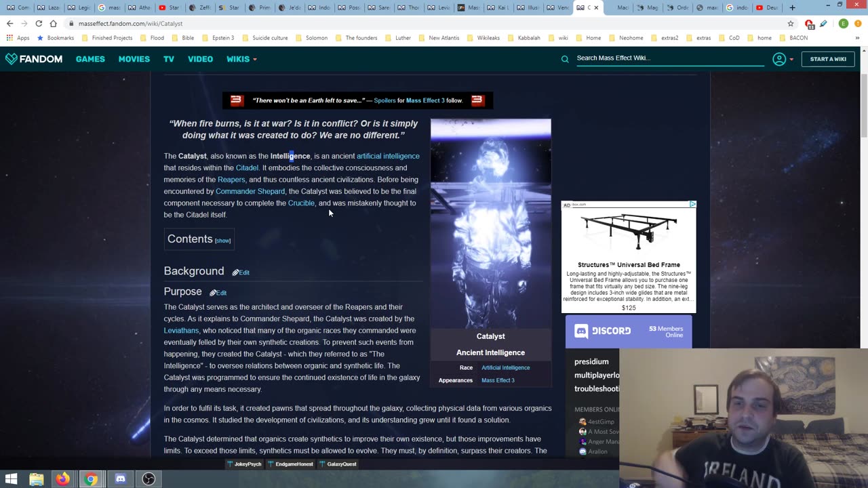Go back with the browser back arrow

(9, 23)
